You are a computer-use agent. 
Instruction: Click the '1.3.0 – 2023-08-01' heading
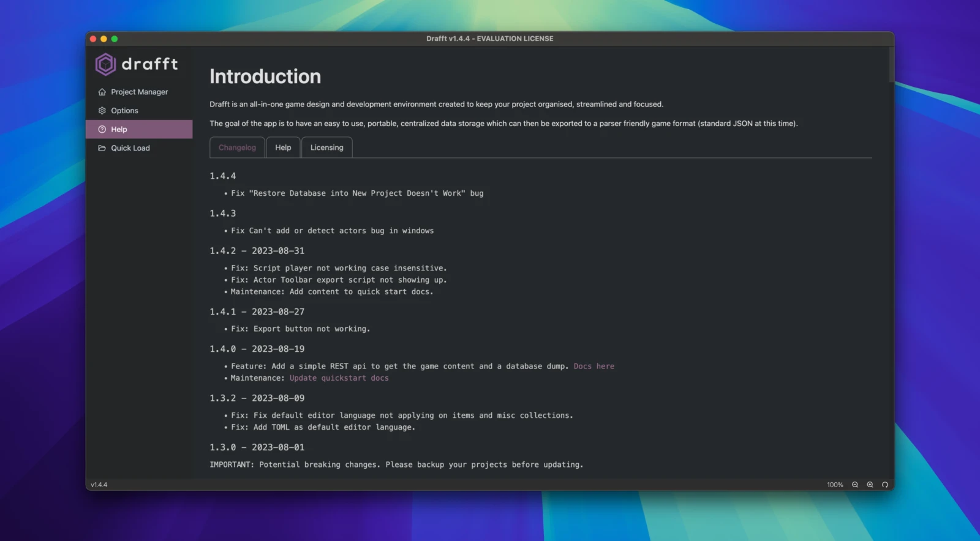(x=257, y=447)
